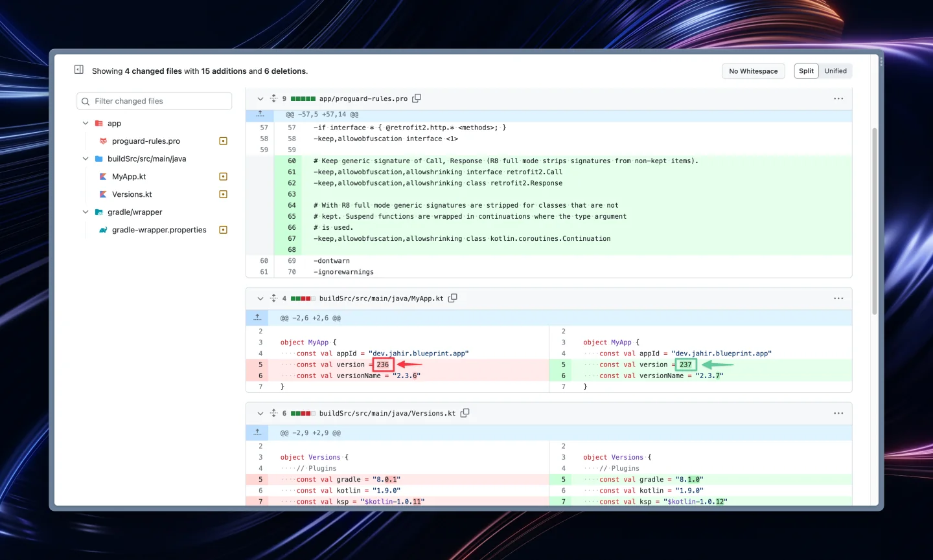Expand up hunk in Versions.kt diff
The height and width of the screenshot is (560, 933).
pyautogui.click(x=257, y=432)
